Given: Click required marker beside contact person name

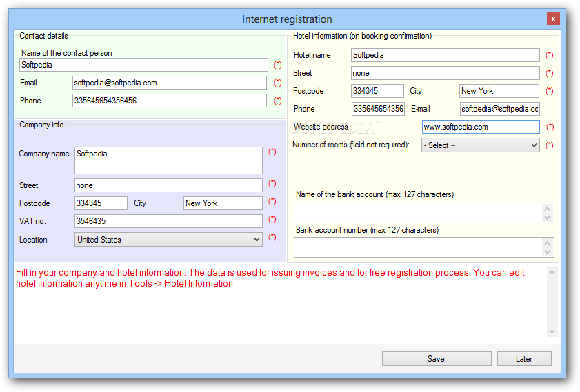Looking at the screenshot, I should 277,65.
